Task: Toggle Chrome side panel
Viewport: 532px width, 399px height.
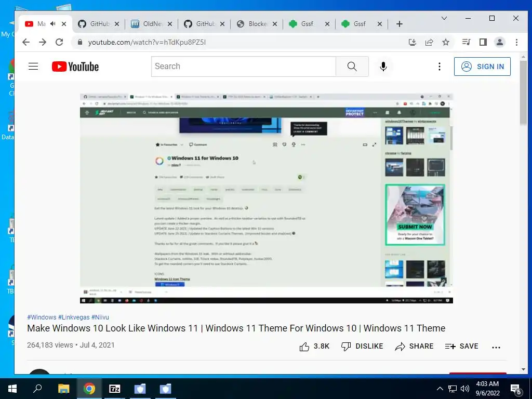Action: point(483,42)
